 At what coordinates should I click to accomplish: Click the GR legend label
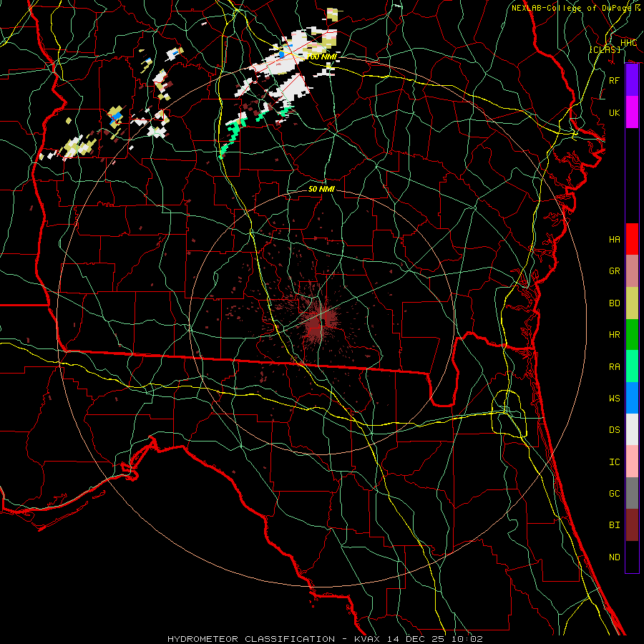[615, 271]
